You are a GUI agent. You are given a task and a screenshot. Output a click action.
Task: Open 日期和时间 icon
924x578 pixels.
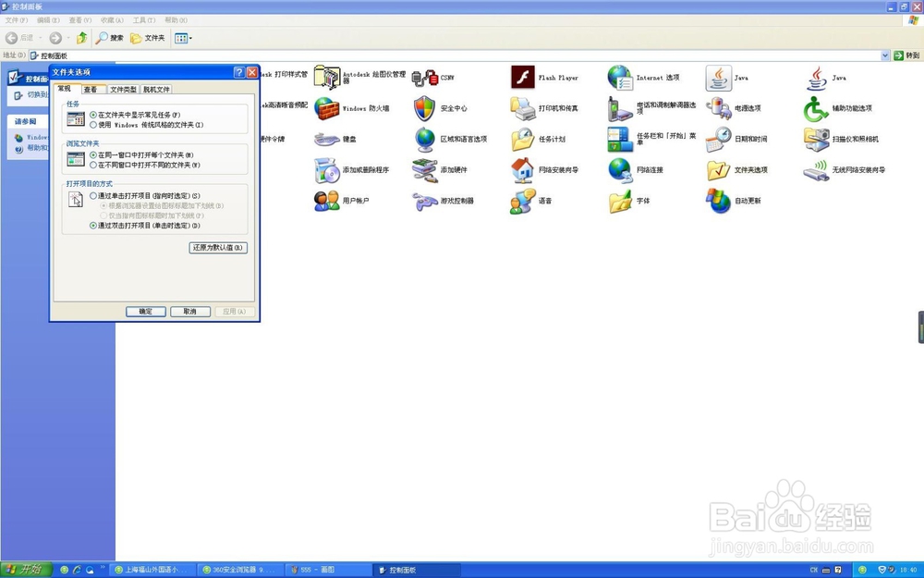[718, 140]
